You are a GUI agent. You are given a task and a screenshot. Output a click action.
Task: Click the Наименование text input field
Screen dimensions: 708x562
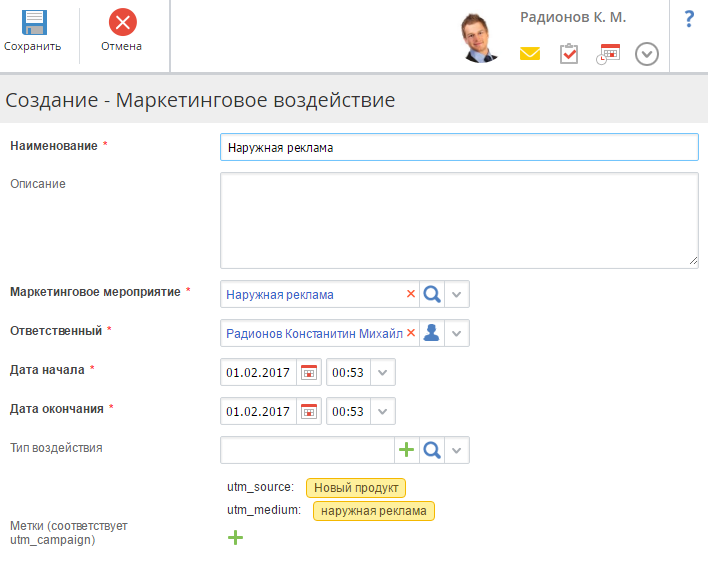point(458,147)
